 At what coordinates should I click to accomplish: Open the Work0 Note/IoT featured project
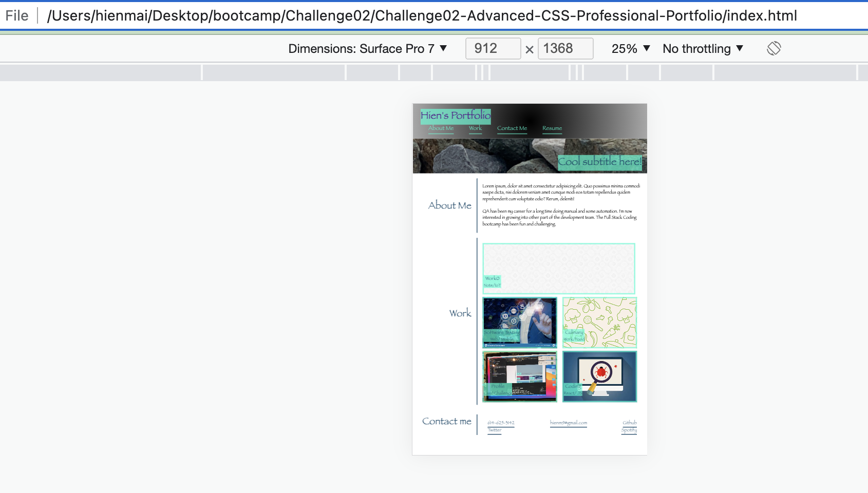point(558,268)
